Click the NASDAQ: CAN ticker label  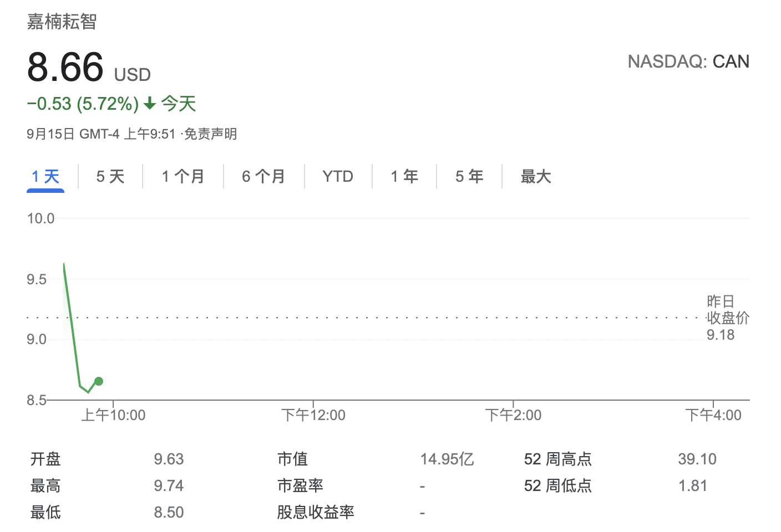point(688,62)
